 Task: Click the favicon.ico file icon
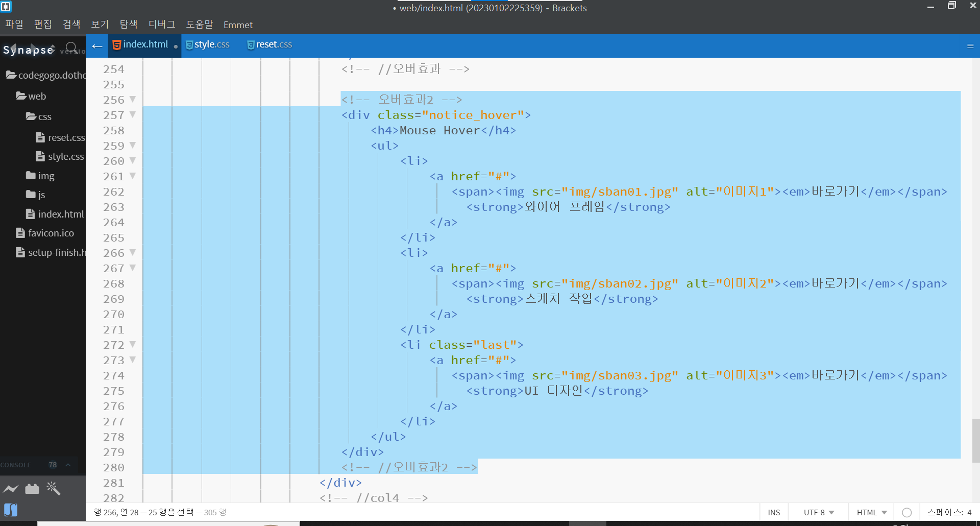(x=20, y=233)
